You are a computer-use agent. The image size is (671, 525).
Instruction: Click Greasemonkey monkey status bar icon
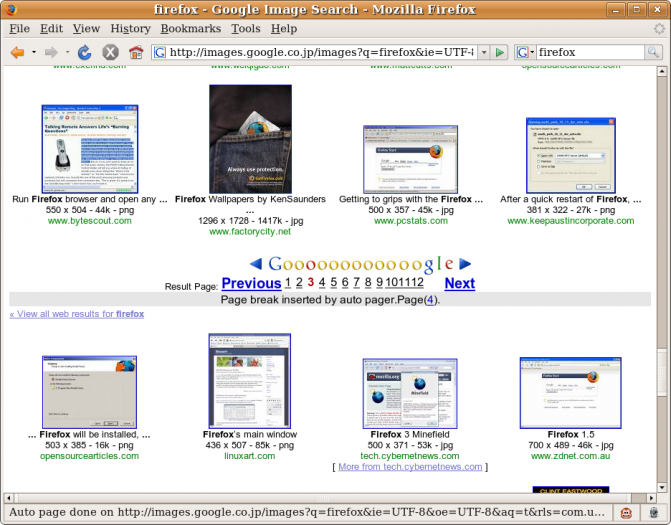pos(626,512)
